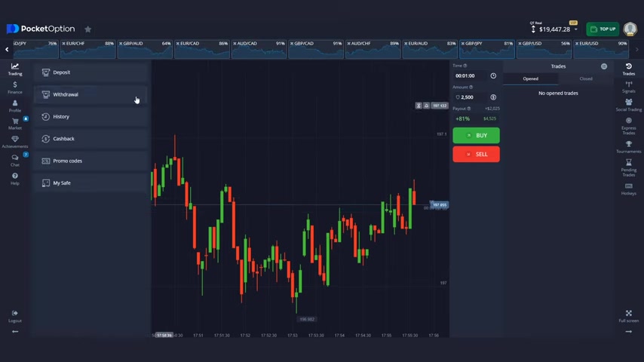Switch to Opened trades tab
This screenshot has height=362, width=644.
[x=530, y=78]
